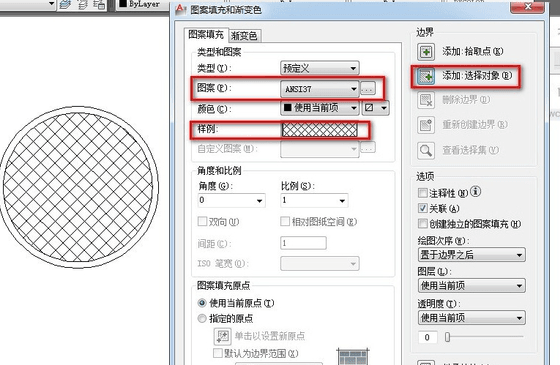Expand the Draw order (绘图次序) dropdown
Screen dimensions: 560x365
pyautogui.click(x=471, y=255)
